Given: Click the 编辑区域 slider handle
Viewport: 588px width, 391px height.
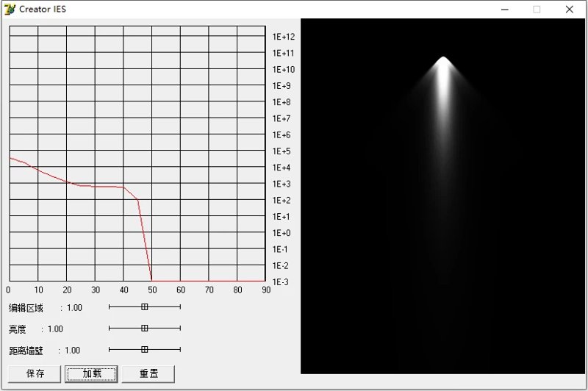Looking at the screenshot, I should (144, 306).
